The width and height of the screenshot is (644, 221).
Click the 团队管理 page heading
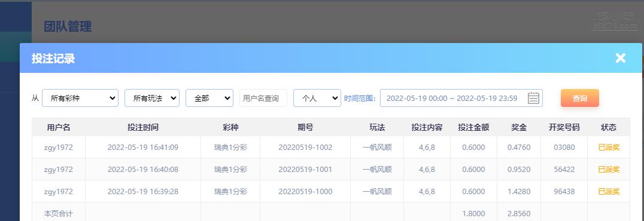point(68,27)
